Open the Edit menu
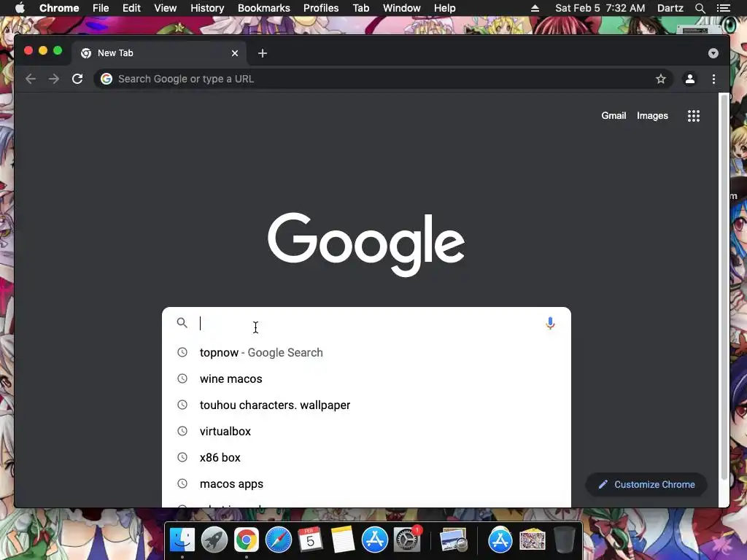This screenshot has height=560, width=747. pyautogui.click(x=131, y=8)
